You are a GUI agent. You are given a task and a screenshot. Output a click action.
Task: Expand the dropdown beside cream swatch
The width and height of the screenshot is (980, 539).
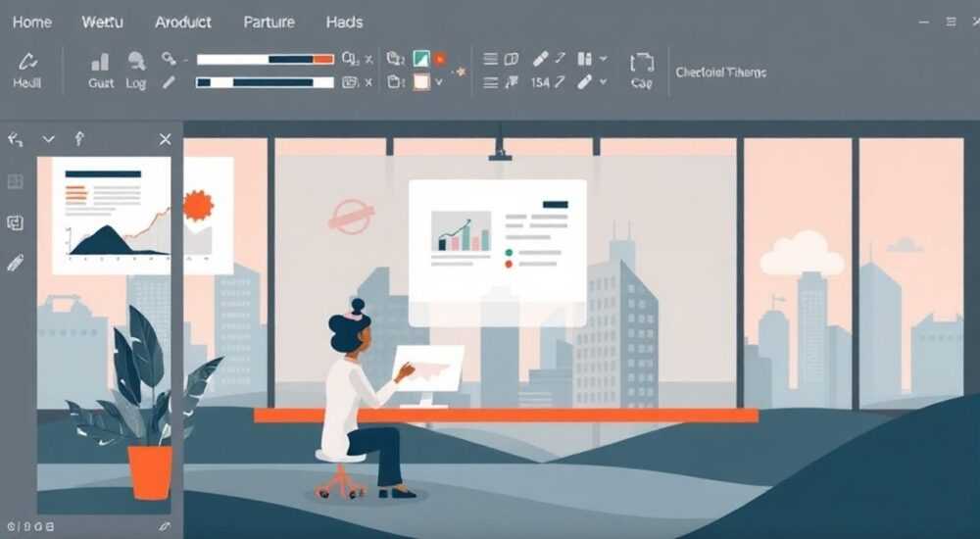[x=439, y=82]
